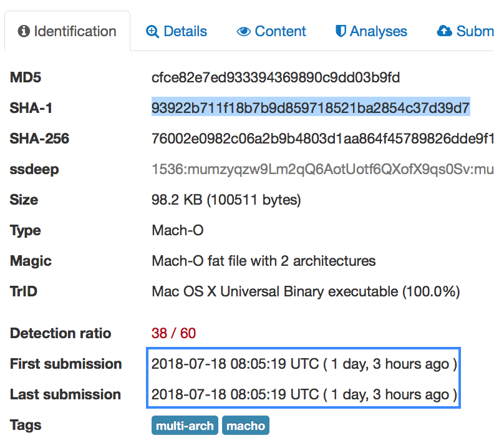Click the shield icon on Analyses tab
The height and width of the screenshot is (448, 494).
pyautogui.click(x=341, y=31)
